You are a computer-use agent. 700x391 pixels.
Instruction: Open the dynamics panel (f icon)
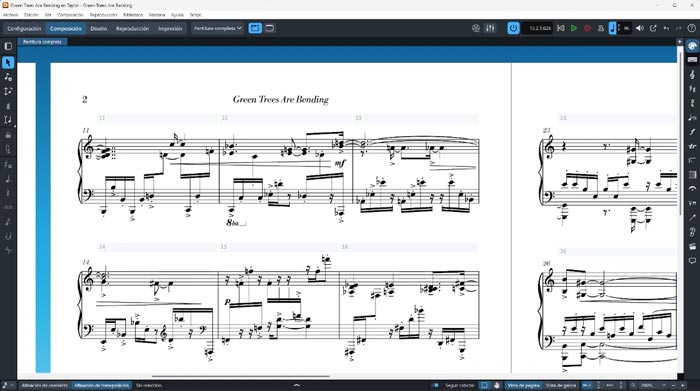[692, 132]
